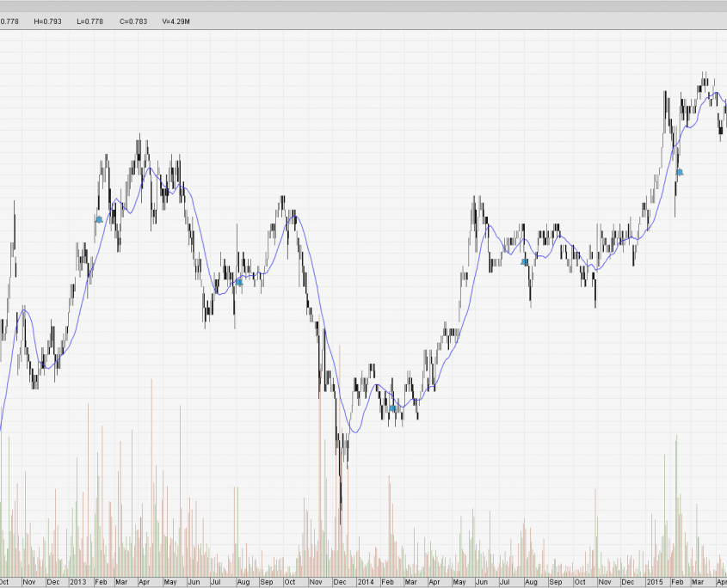Image resolution: width=727 pixels, height=588 pixels.
Task: Click the 2013 year label on time axis
Action: click(77, 582)
